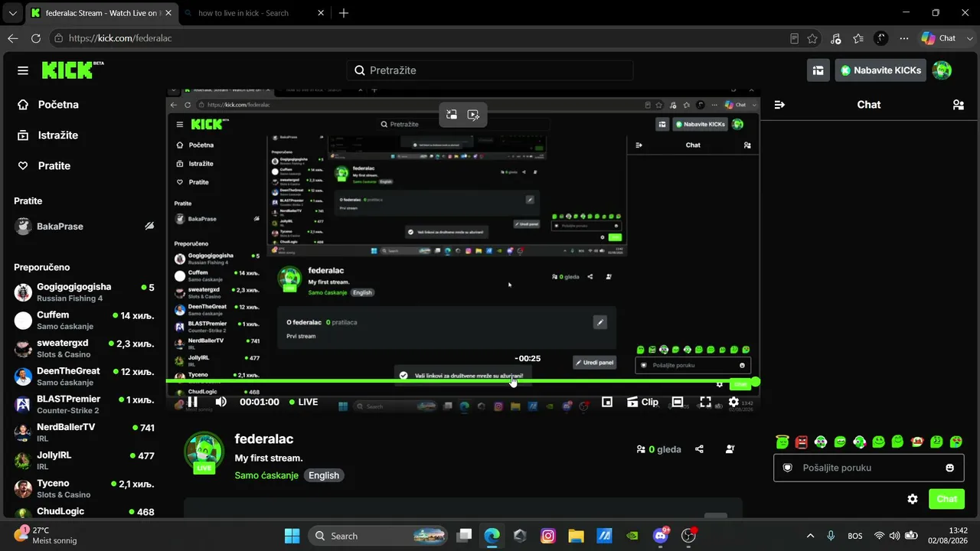Mute the stream volume
980x551 pixels.
coord(220,402)
